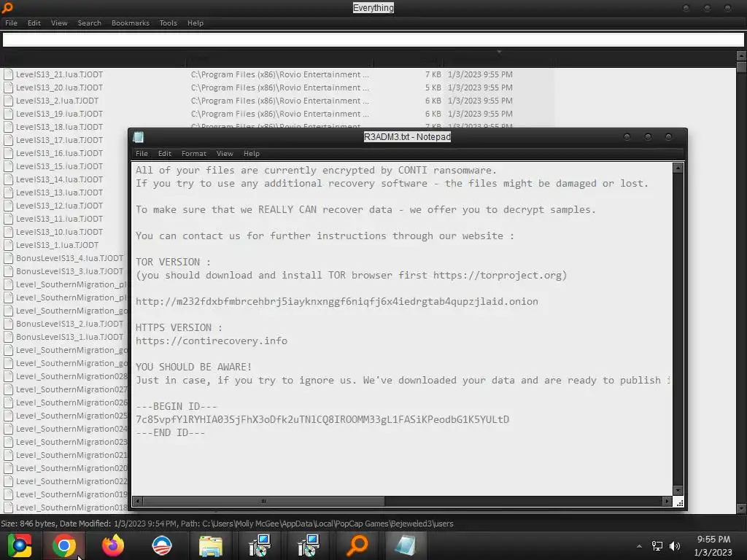This screenshot has width=747, height=560.
Task: Open the Help menu in Everything
Action: [x=196, y=23]
